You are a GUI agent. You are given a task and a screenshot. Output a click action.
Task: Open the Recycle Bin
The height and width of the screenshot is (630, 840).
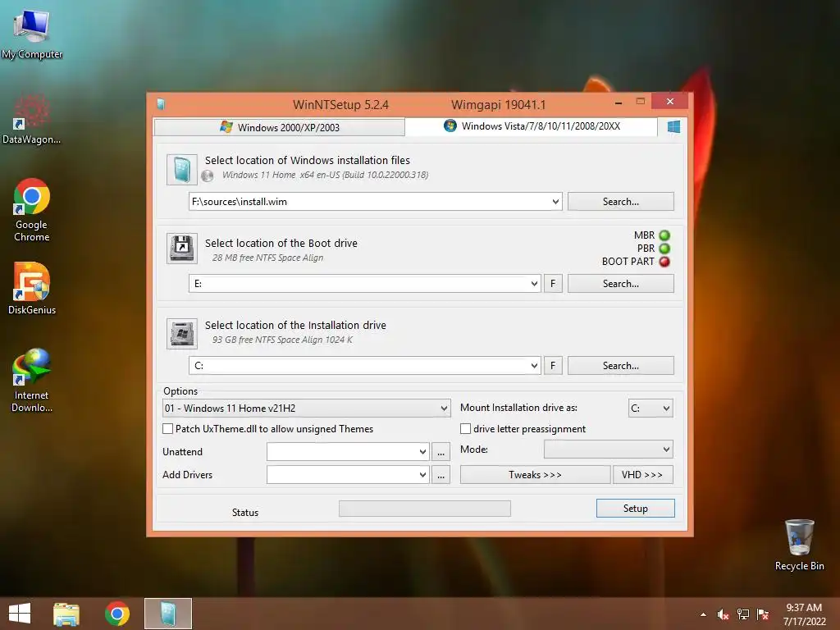tap(799, 545)
